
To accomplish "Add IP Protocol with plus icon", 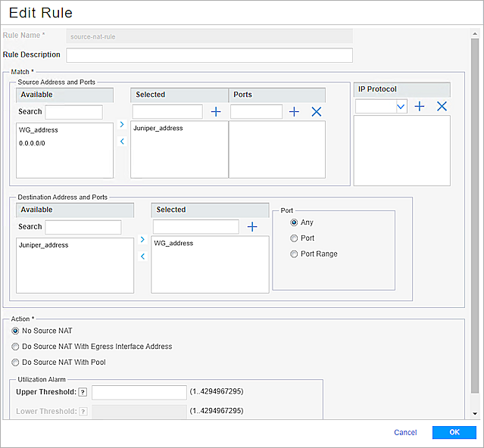I will pyautogui.click(x=419, y=107).
